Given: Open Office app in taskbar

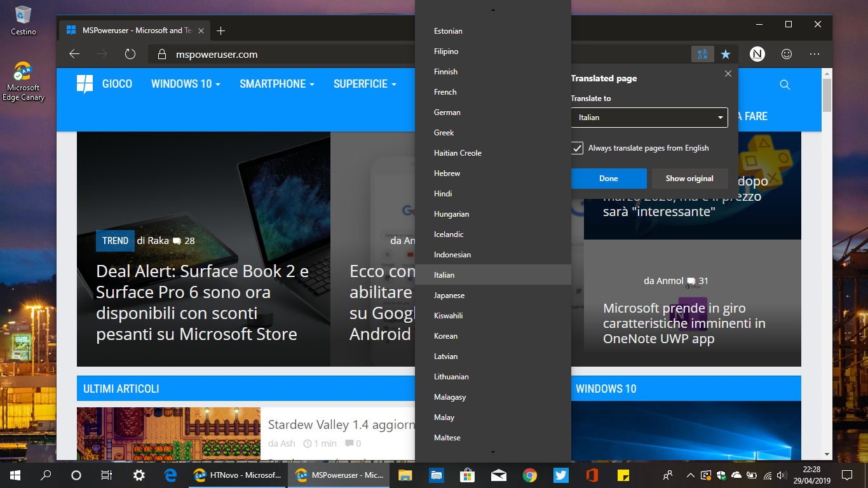Looking at the screenshot, I should point(592,475).
